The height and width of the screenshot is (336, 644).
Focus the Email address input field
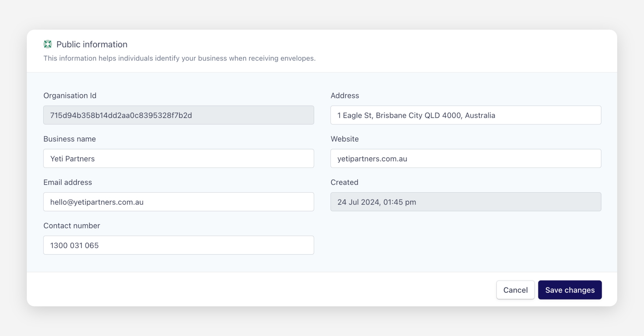pyautogui.click(x=178, y=202)
